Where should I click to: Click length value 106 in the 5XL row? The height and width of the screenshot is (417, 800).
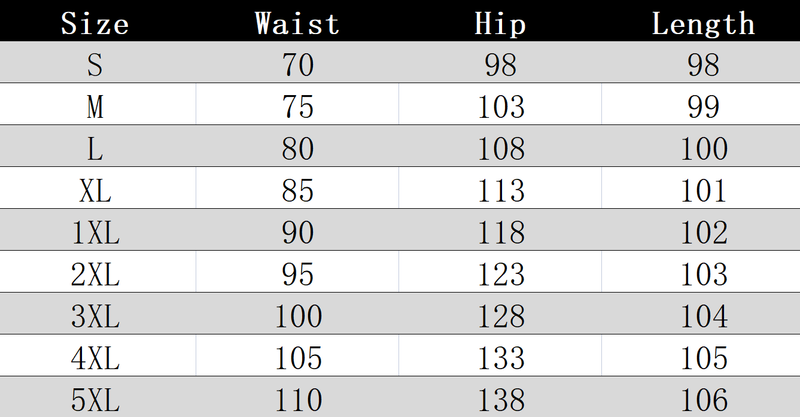click(x=702, y=397)
